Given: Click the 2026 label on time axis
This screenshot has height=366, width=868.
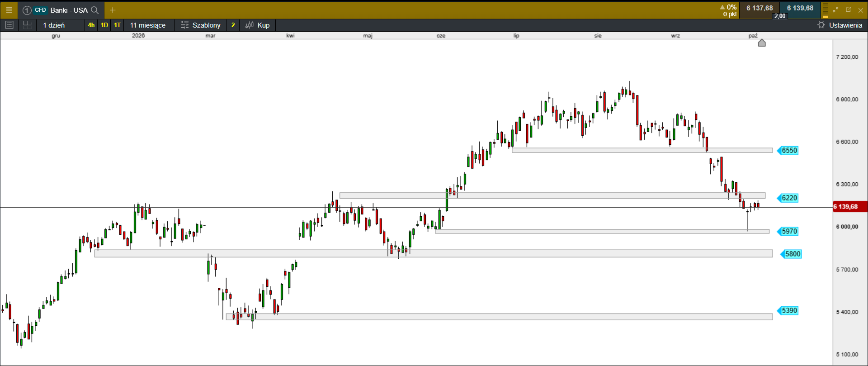Looking at the screenshot, I should pyautogui.click(x=138, y=35).
